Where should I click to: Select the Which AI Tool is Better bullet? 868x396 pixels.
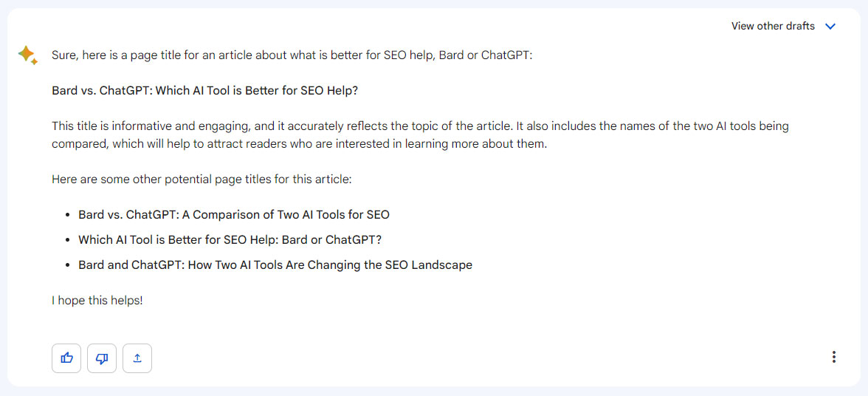pos(230,240)
